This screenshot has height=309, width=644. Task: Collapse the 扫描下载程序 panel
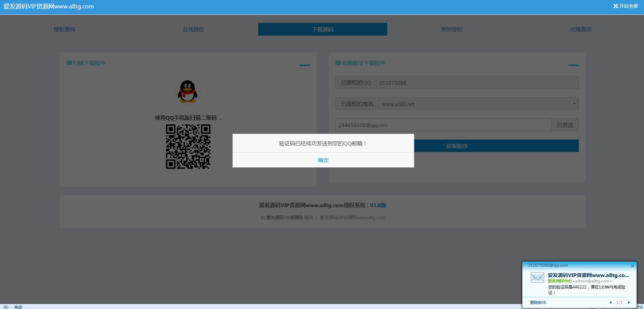coord(304,65)
